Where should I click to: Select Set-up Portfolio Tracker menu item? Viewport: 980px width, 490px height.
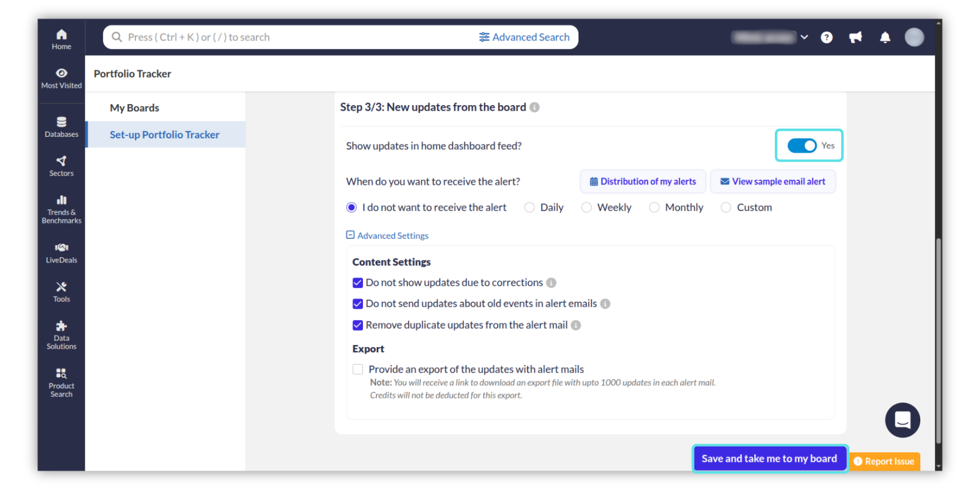164,135
